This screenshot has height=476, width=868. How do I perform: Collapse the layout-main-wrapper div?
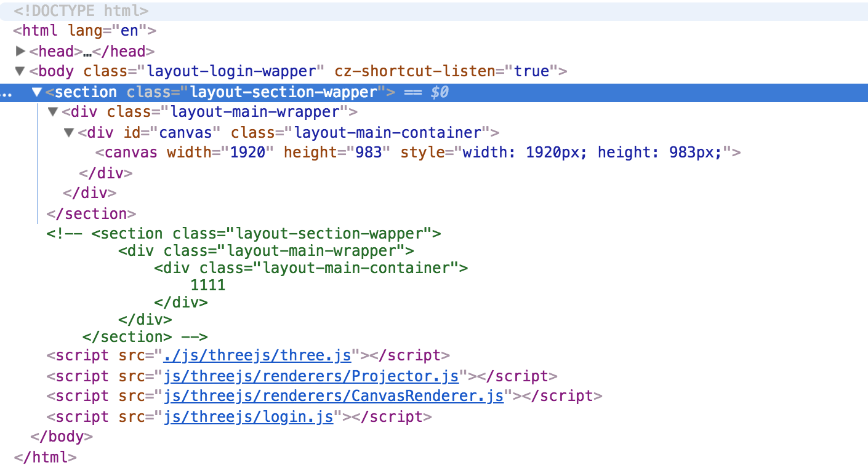point(52,112)
